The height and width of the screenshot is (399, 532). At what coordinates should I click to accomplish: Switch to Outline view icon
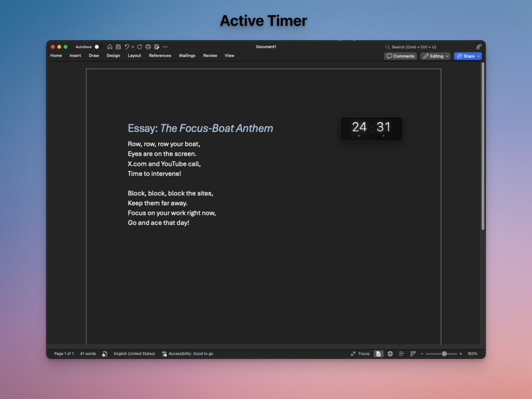click(401, 353)
